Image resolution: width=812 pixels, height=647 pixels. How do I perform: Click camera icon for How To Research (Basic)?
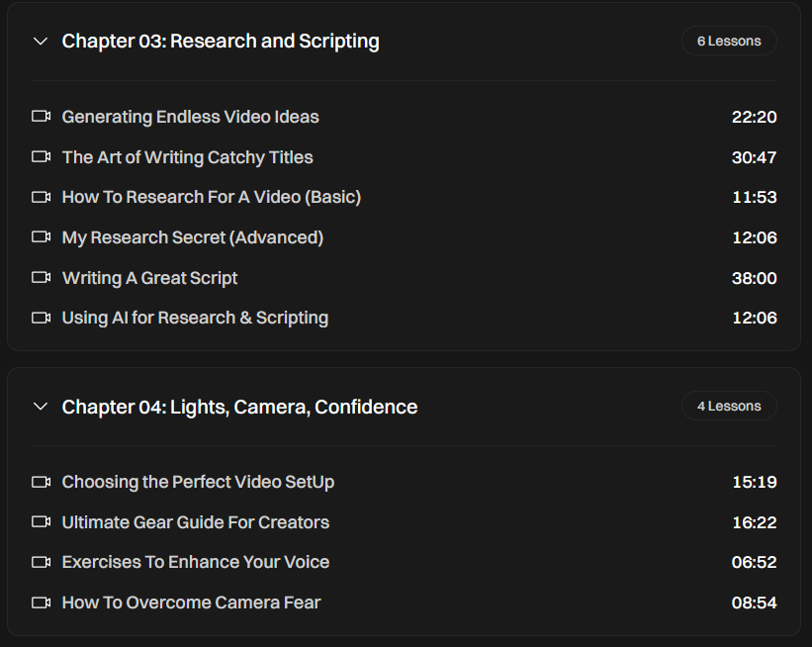41,197
